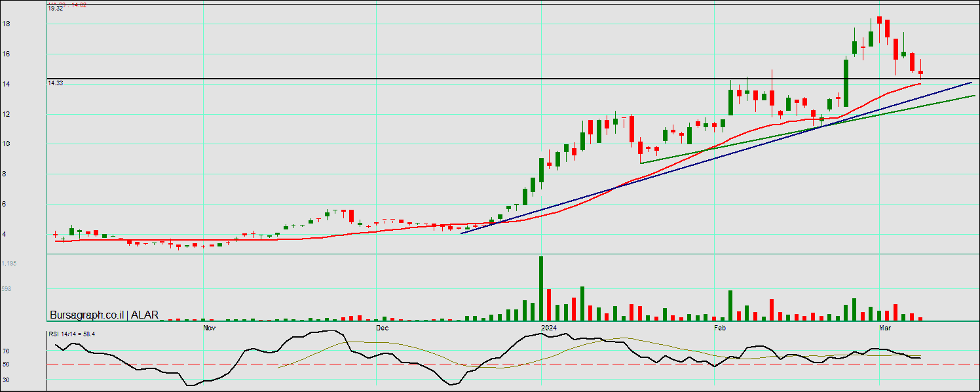Viewport: 980px width, 392px height.
Task: Click price axis label 4
Action: pyautogui.click(x=6, y=234)
